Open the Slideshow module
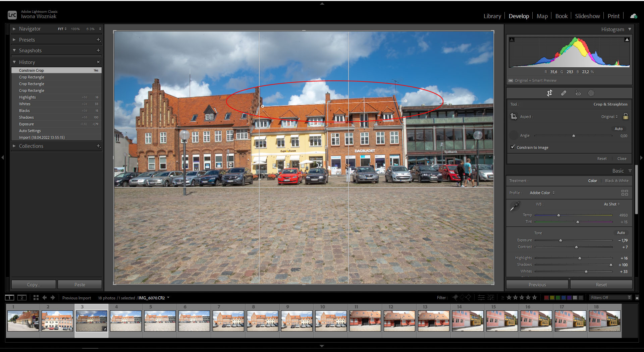Screen dimensions: 644x352 point(587,16)
